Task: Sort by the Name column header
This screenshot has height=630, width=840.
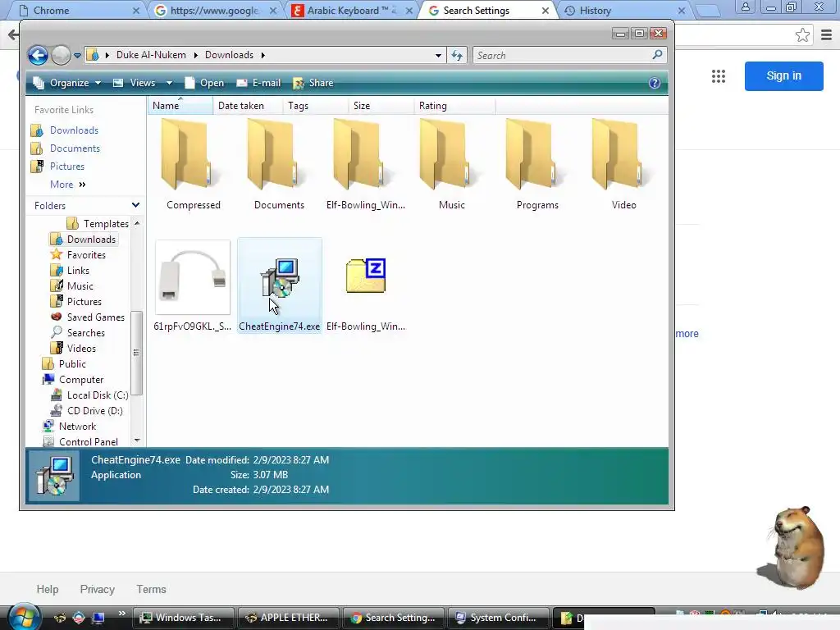Action: [180, 106]
